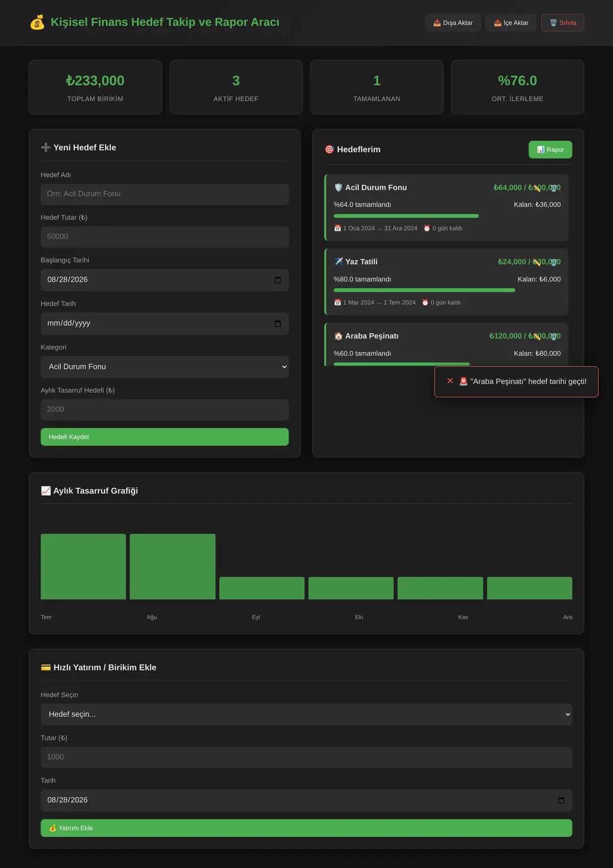
Task: Focus the Aylık Tasarruf Hedefi field
Action: (164, 409)
